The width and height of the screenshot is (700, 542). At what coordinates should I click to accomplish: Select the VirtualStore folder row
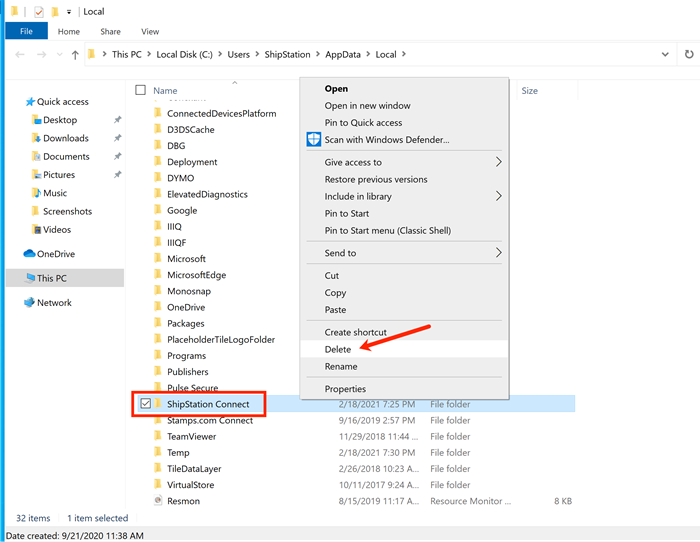point(354,485)
